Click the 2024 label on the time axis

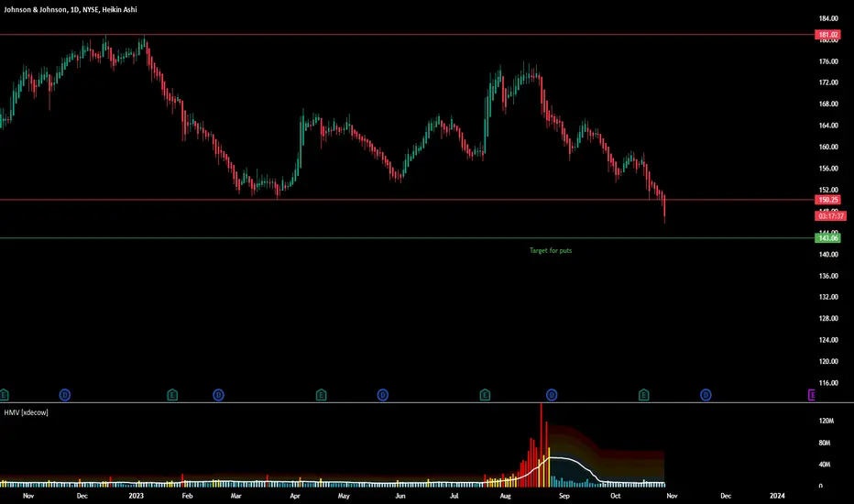[777, 496]
